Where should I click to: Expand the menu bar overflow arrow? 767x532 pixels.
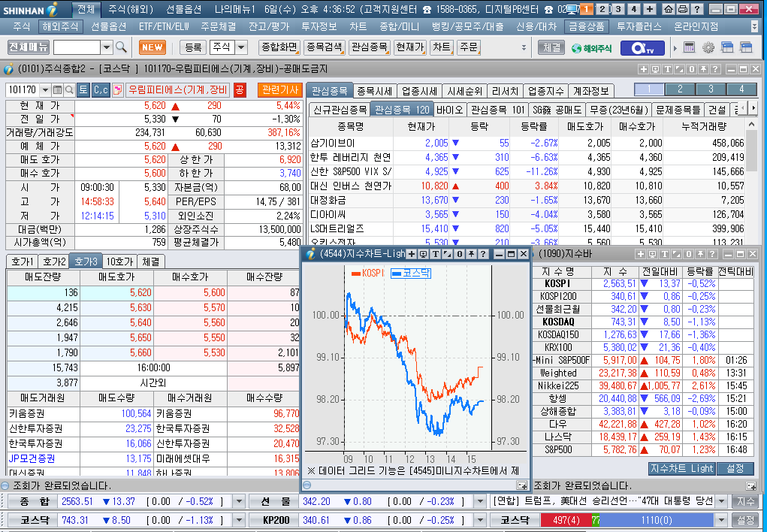pyautogui.click(x=755, y=26)
